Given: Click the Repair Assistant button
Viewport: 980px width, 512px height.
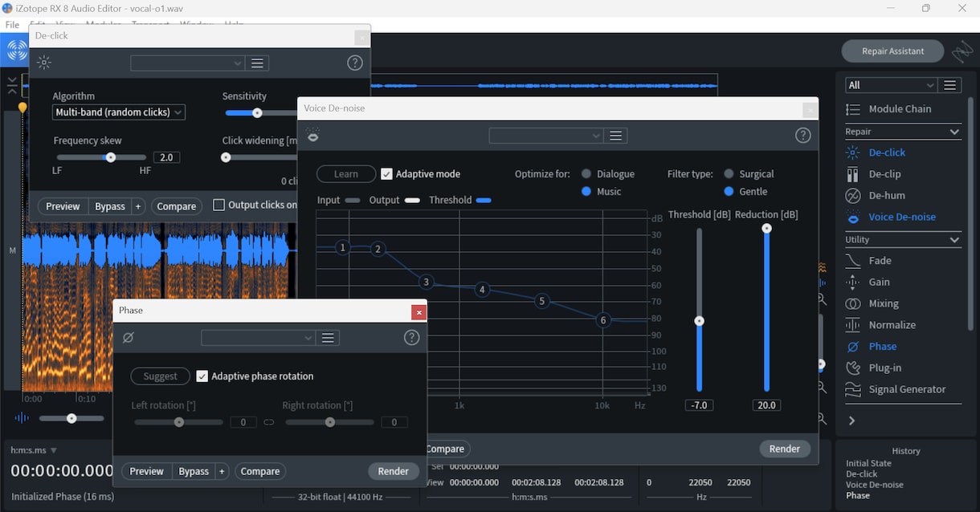Looking at the screenshot, I should pos(892,51).
